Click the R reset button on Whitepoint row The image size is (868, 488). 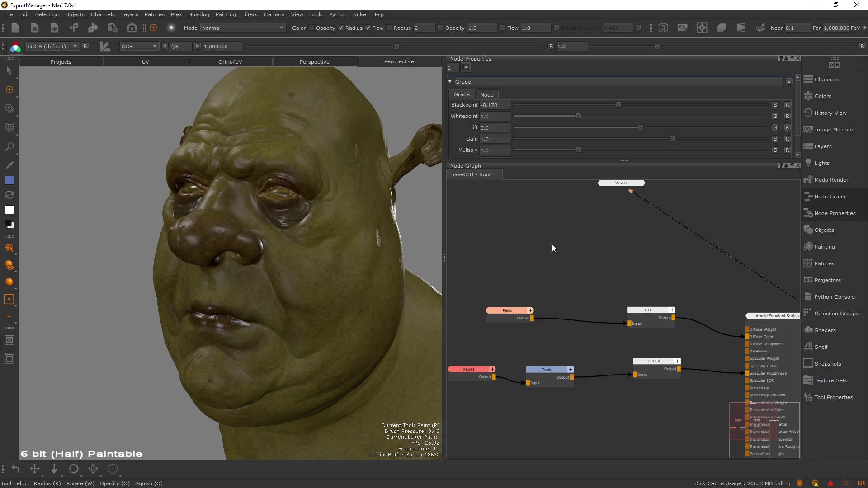coord(787,116)
